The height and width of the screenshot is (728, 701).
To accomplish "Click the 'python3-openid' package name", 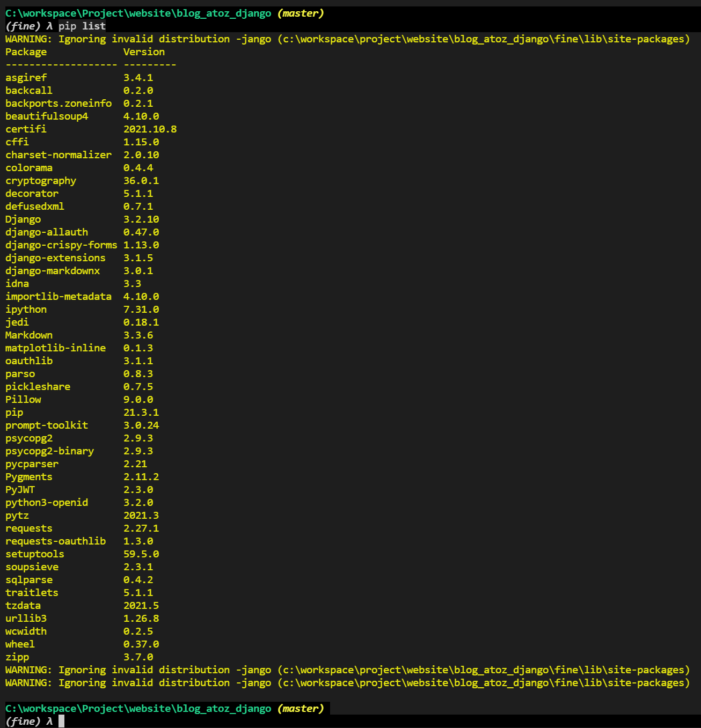I will [x=47, y=503].
